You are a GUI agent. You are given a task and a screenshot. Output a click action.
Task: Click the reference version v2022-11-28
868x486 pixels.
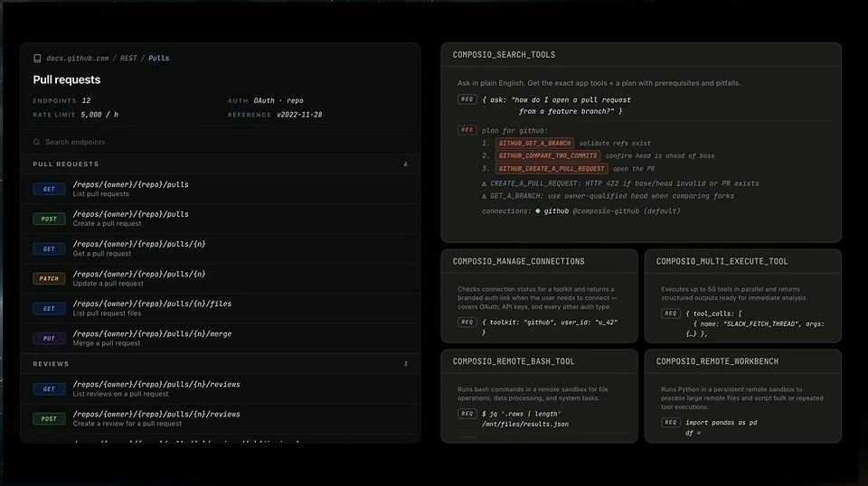click(299, 115)
